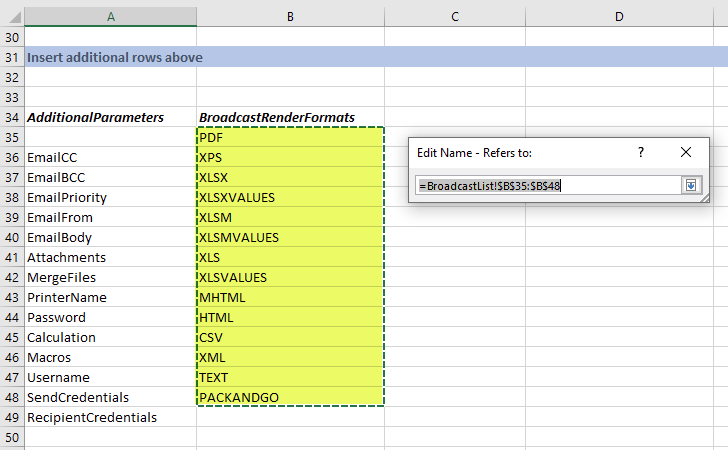Select the PACKANDGO cell
This screenshot has width=728, height=450.
[290, 397]
